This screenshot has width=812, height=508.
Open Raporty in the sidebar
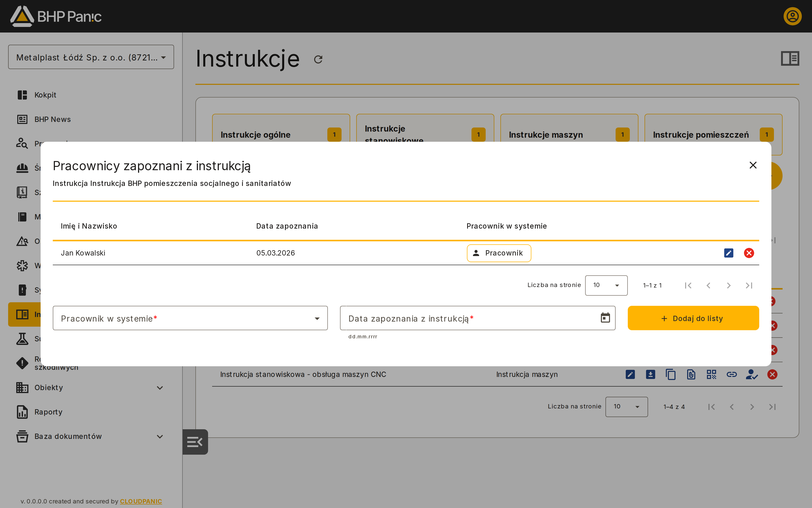coord(91,412)
